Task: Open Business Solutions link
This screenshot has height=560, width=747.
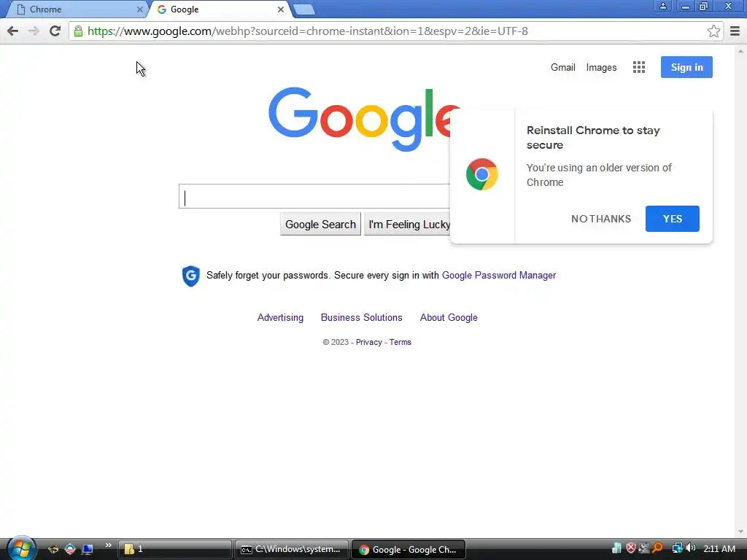Action: [361, 318]
